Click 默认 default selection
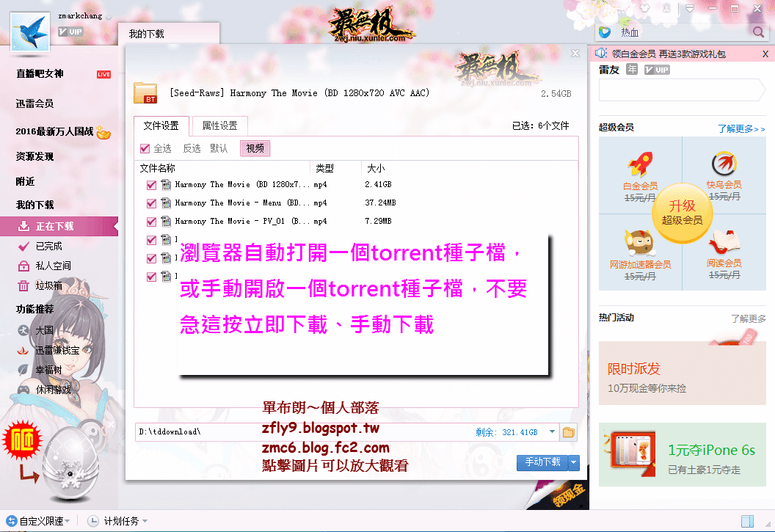Image resolution: width=775 pixels, height=532 pixels. [219, 148]
